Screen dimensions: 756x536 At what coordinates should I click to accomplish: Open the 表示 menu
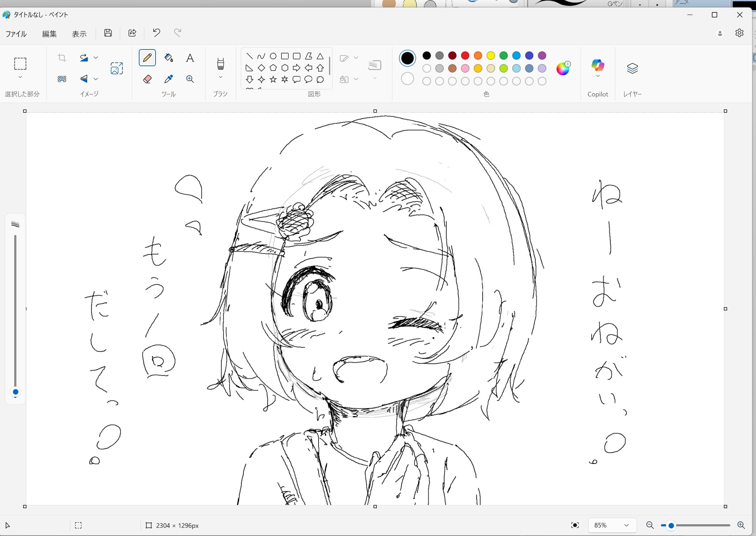[x=79, y=34]
